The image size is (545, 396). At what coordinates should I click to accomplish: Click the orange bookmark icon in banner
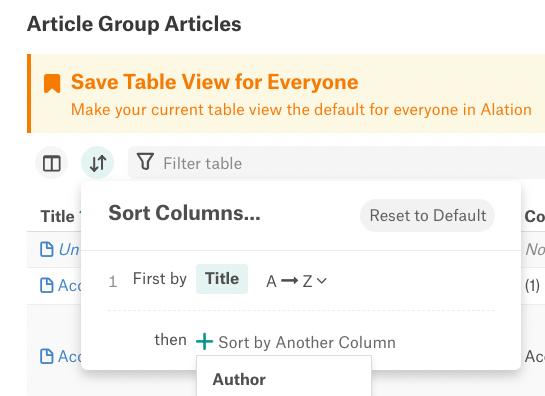(52, 83)
